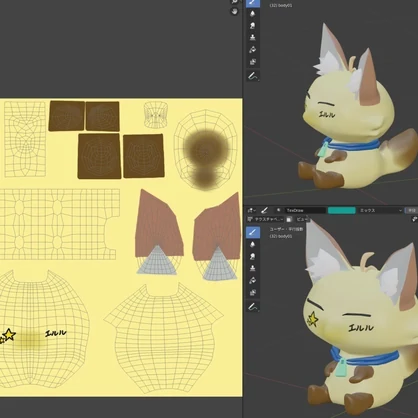The height and width of the screenshot is (418, 418).
Task: Open the ビュー menu in lower viewport
Action: [x=302, y=219]
